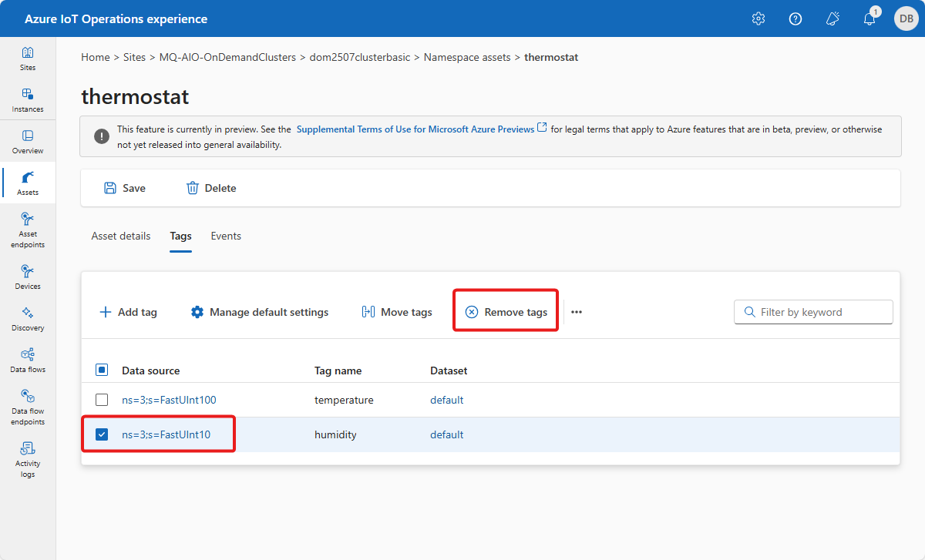Open default dataset link in humidity row

tap(447, 434)
